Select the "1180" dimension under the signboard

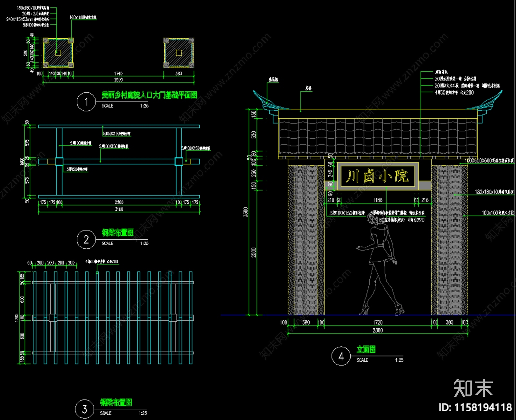coord(378,200)
